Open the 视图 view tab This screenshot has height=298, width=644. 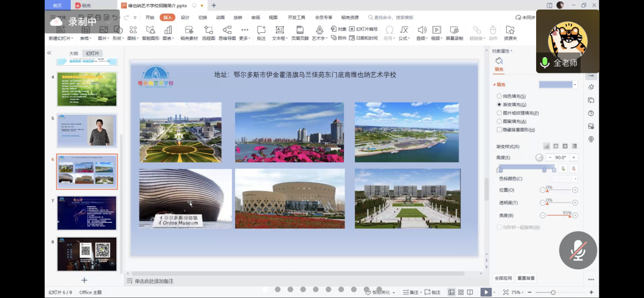point(273,18)
